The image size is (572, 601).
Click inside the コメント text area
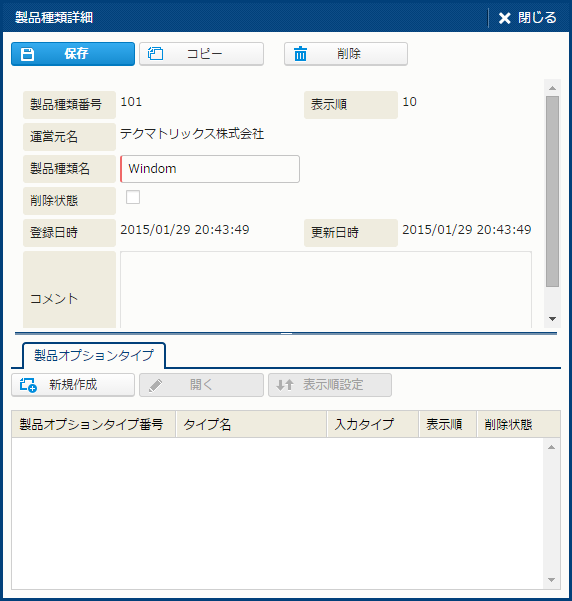pyautogui.click(x=326, y=290)
